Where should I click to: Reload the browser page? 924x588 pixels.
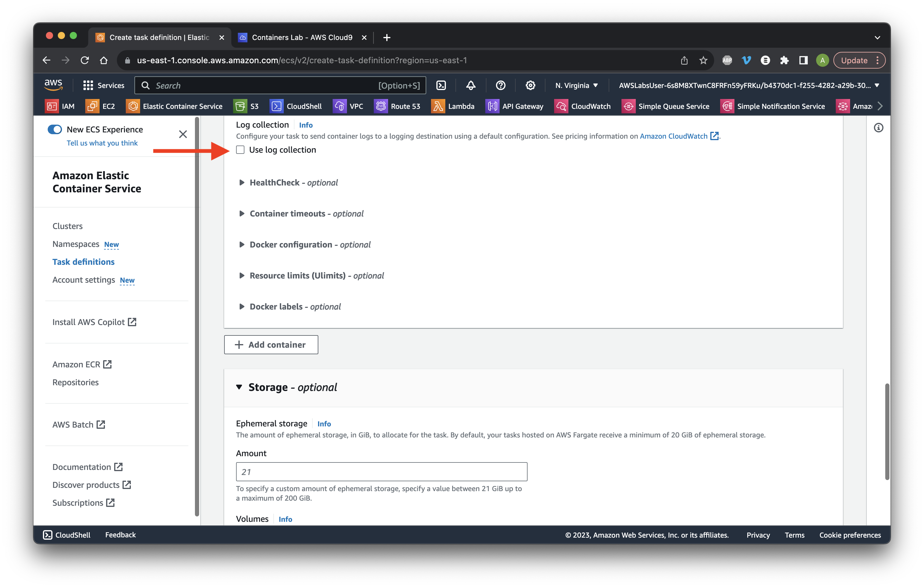(84, 60)
